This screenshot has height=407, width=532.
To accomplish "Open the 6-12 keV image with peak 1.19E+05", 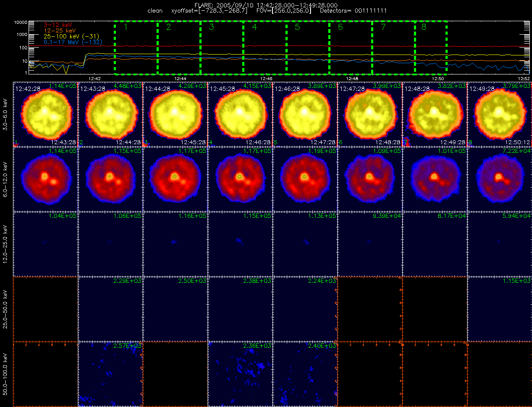I will 305,179.
